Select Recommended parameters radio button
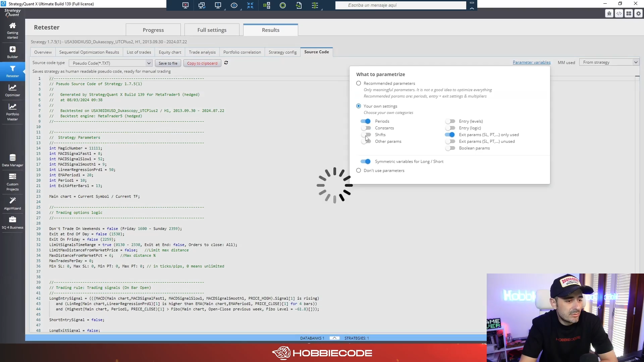 359,83
